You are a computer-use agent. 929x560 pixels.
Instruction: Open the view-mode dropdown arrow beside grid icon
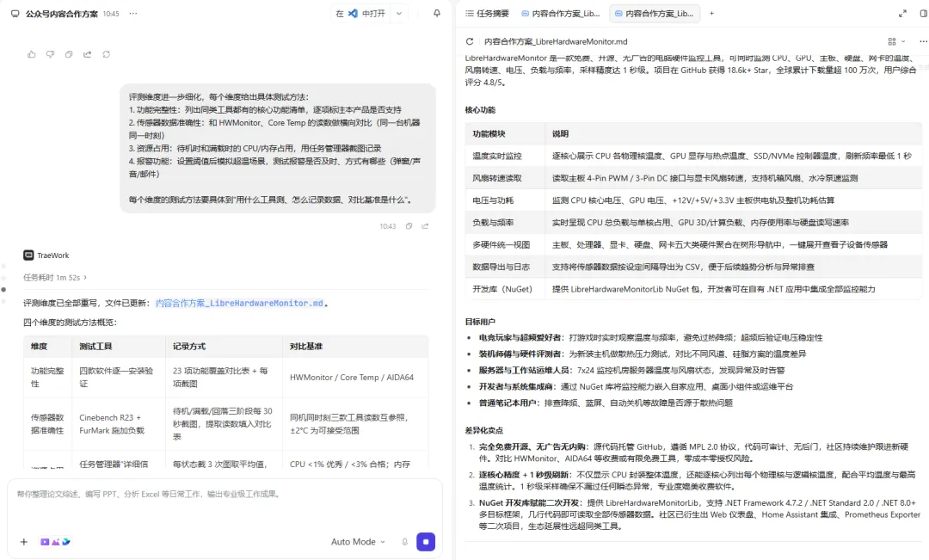pyautogui.click(x=903, y=41)
